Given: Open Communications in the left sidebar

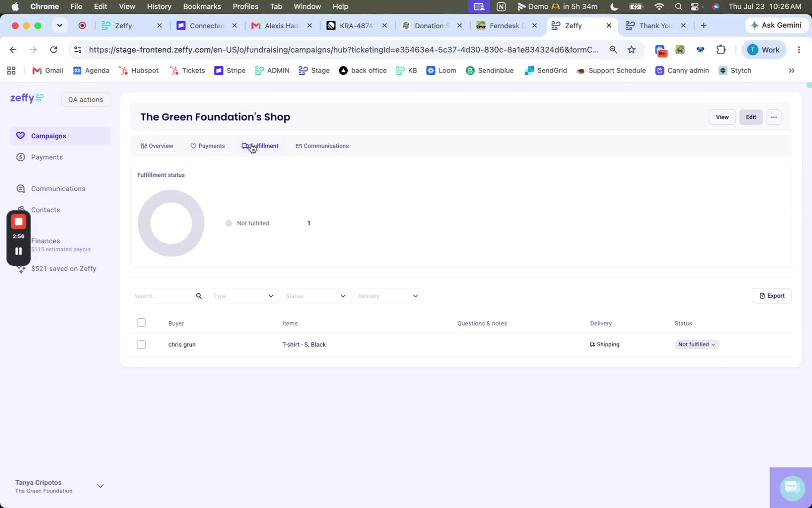Looking at the screenshot, I should click(x=58, y=189).
